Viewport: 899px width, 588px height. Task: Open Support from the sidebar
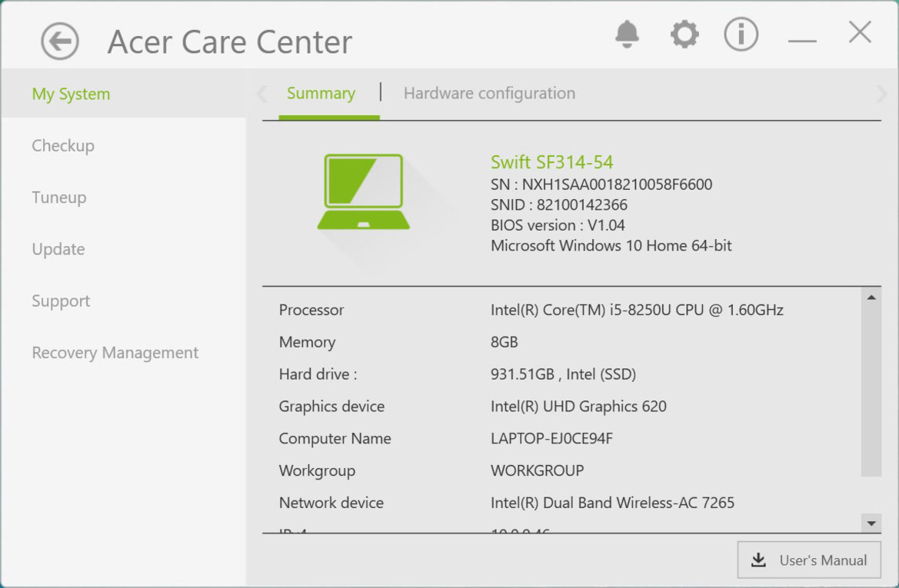(61, 301)
